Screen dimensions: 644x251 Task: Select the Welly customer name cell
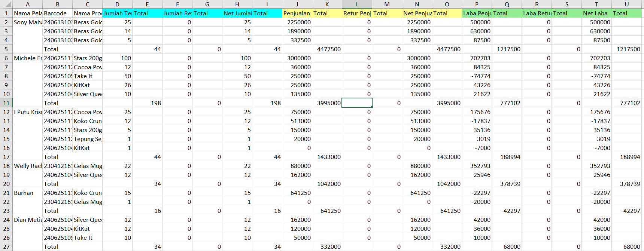(27, 166)
